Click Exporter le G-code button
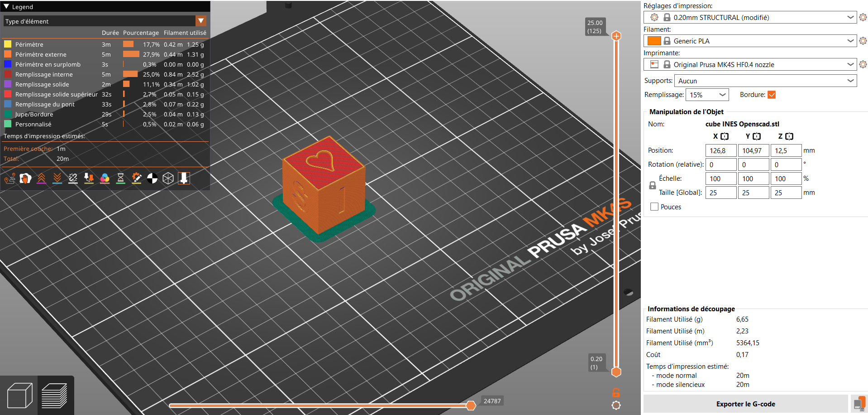The image size is (868, 415). (745, 404)
